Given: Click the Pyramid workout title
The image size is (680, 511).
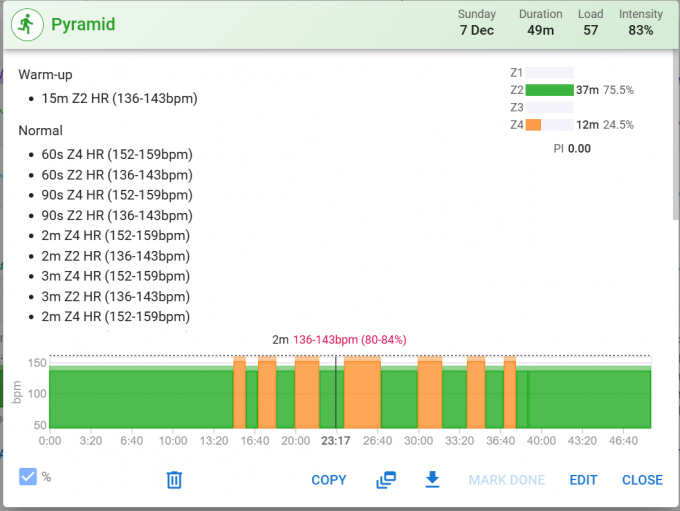Looking at the screenshot, I should coord(84,24).
